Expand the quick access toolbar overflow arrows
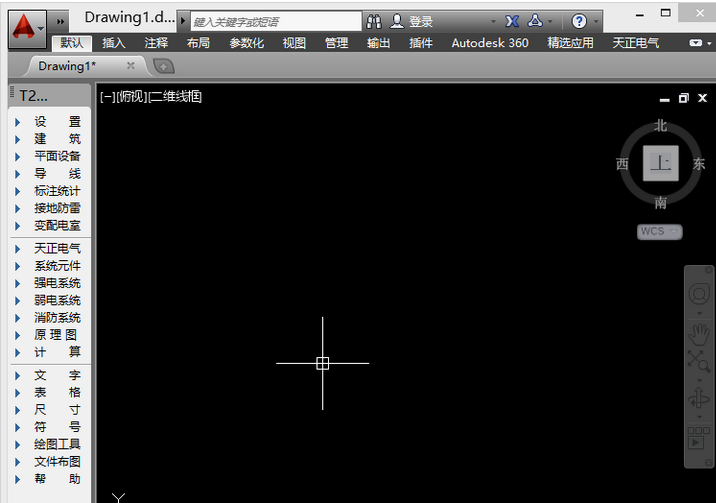 (x=60, y=21)
